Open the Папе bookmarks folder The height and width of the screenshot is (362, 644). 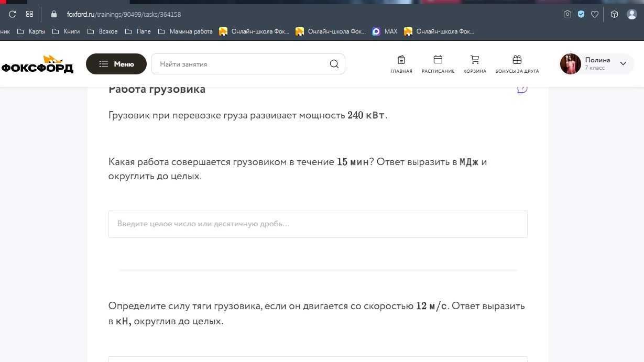click(x=138, y=31)
